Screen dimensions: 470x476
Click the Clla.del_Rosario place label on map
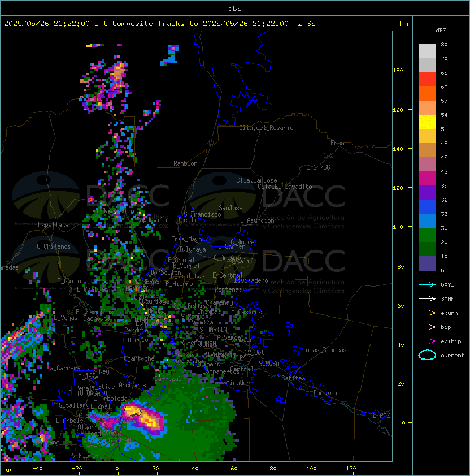coord(266,128)
